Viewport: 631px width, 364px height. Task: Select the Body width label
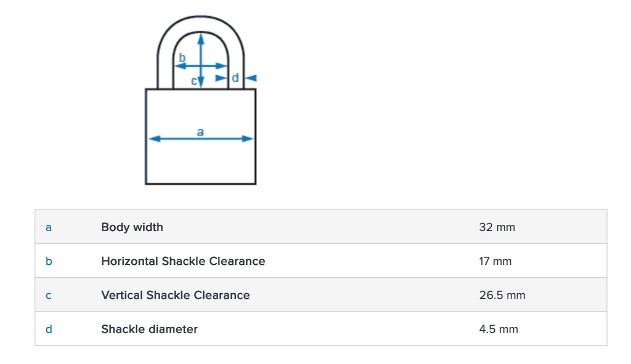(x=132, y=227)
